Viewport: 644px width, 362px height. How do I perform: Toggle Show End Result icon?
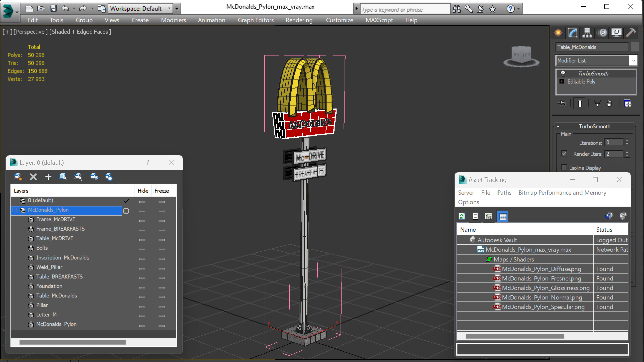(580, 103)
